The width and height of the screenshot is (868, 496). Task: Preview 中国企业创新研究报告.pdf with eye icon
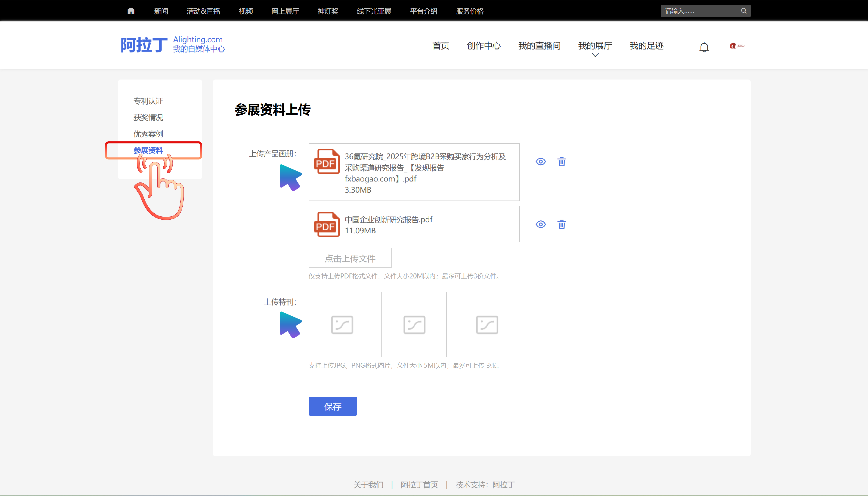540,224
